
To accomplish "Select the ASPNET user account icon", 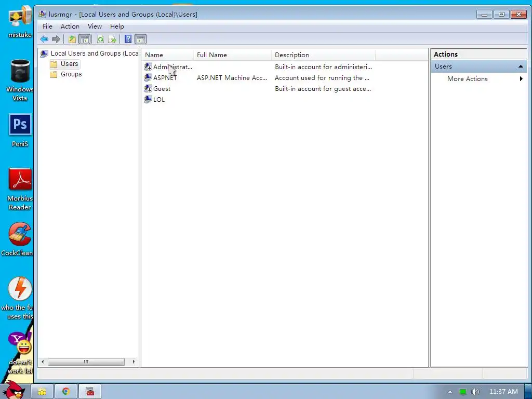I will [148, 78].
